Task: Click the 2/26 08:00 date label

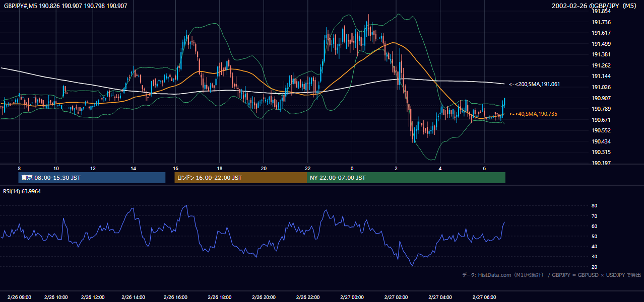Action: pos(19,297)
